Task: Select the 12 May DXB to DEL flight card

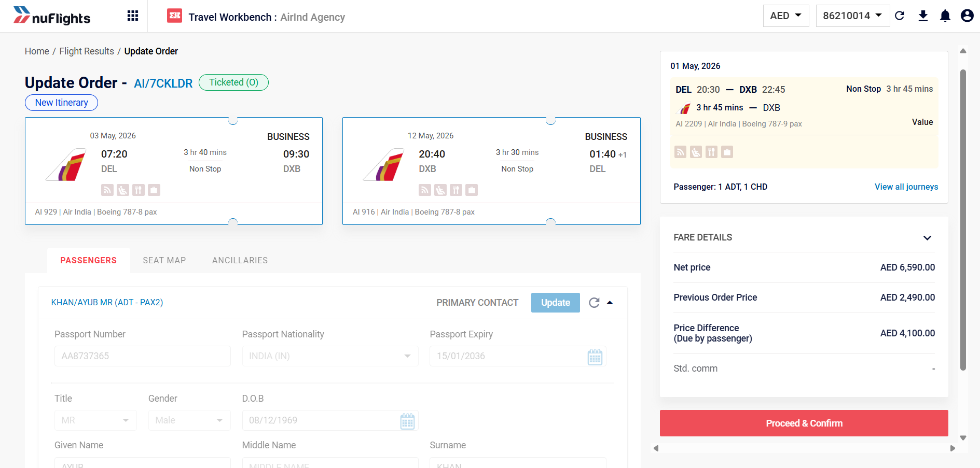Action: click(491, 171)
